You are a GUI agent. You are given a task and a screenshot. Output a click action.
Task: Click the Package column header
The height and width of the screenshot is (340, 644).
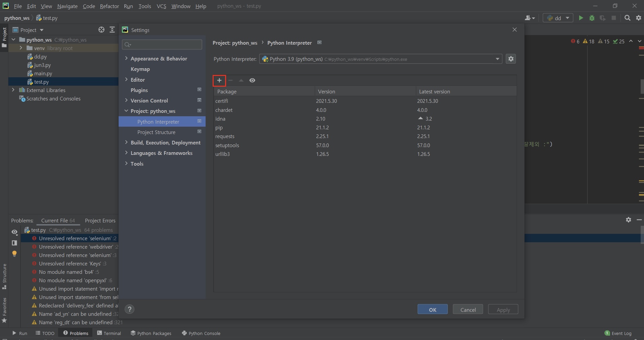coord(264,91)
